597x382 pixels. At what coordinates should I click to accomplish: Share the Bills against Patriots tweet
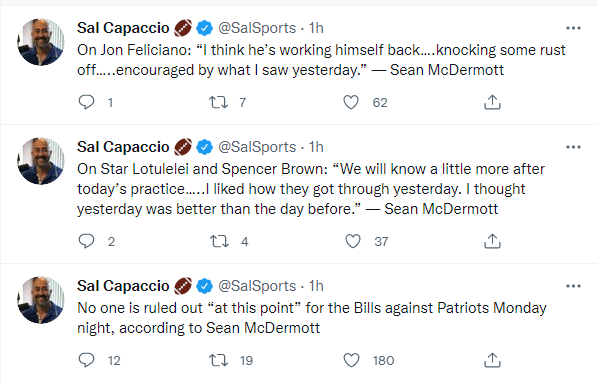click(x=492, y=360)
